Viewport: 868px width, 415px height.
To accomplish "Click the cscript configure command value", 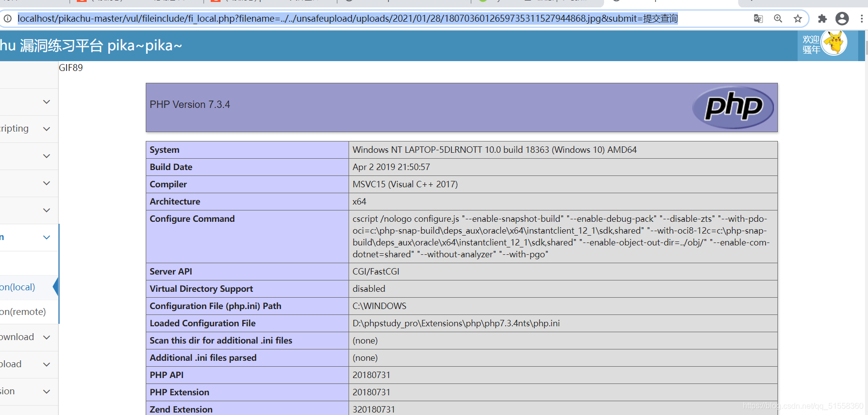I will coord(561,237).
